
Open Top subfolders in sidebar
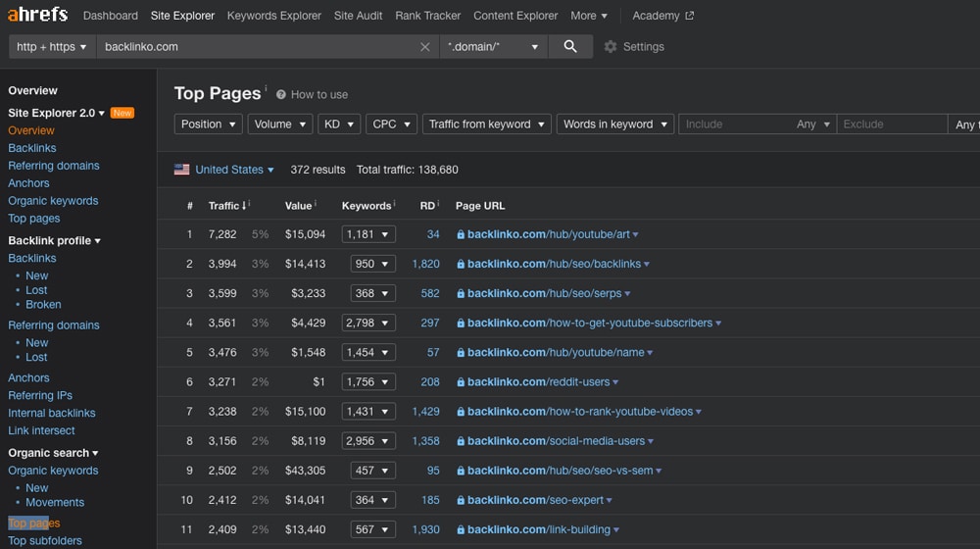pos(45,541)
